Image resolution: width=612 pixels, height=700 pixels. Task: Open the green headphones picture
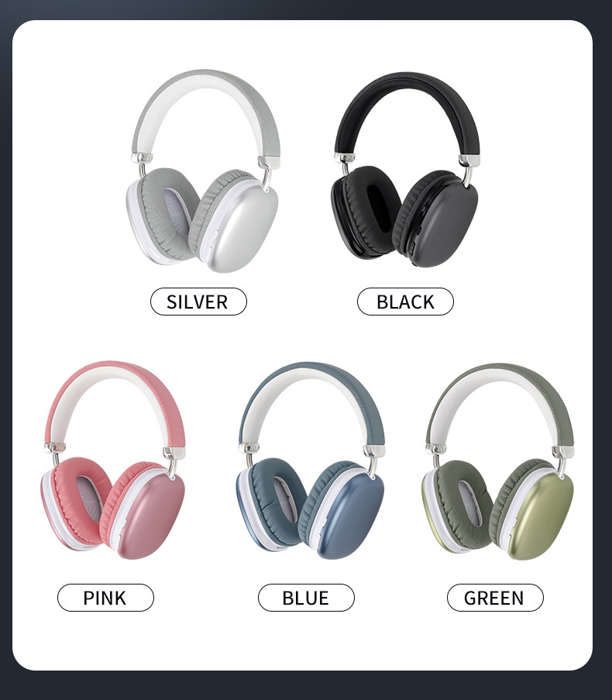[x=497, y=461]
